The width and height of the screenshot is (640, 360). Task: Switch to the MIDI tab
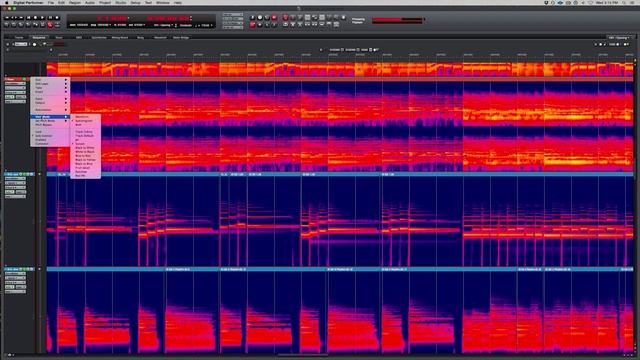tap(79, 38)
